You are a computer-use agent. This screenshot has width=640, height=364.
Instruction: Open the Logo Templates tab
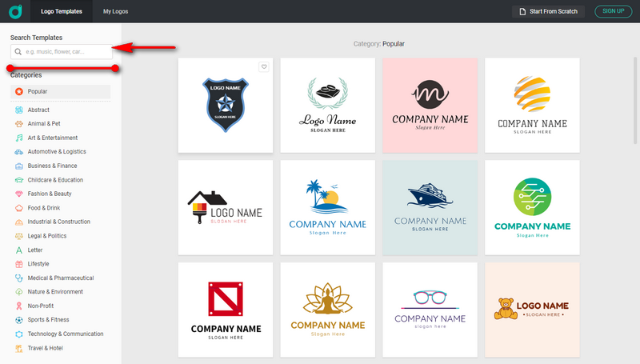62,11
